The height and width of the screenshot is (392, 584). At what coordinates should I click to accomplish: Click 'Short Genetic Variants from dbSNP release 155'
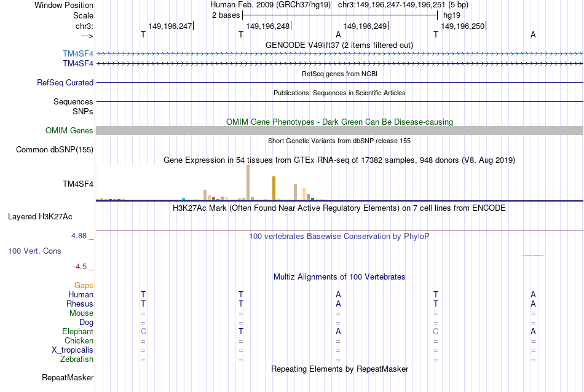pos(339,141)
